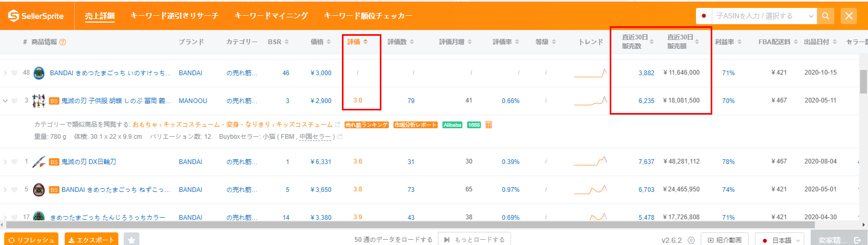Open the 売上詳細 tab

pos(99,16)
